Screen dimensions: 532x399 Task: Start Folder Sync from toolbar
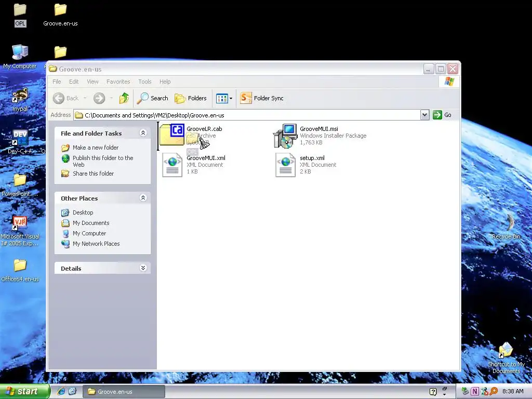coord(262,98)
